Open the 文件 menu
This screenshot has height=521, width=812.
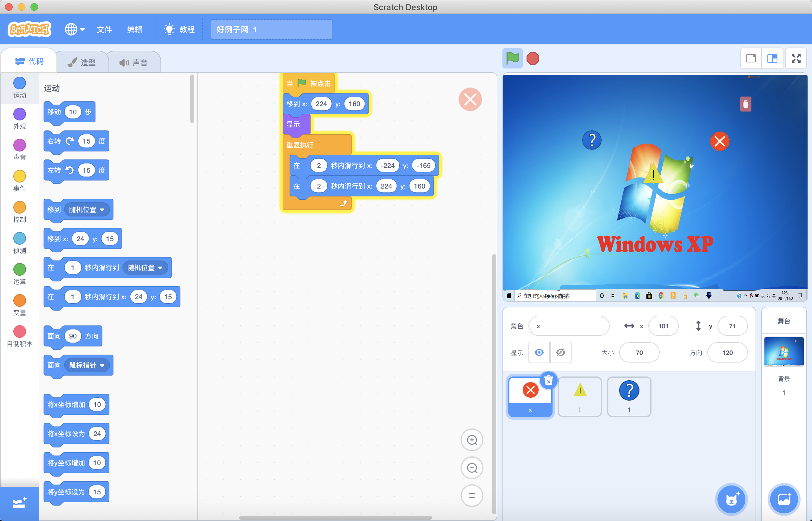[x=104, y=29]
